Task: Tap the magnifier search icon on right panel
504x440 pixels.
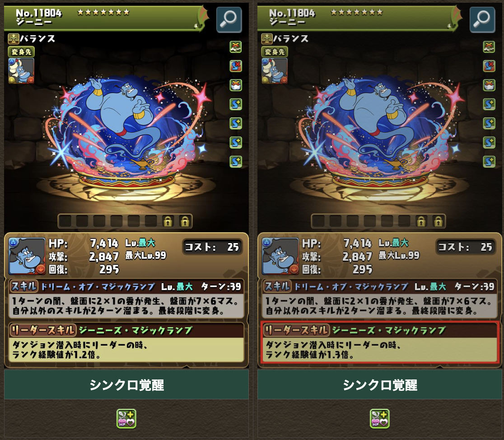Action: (x=482, y=19)
